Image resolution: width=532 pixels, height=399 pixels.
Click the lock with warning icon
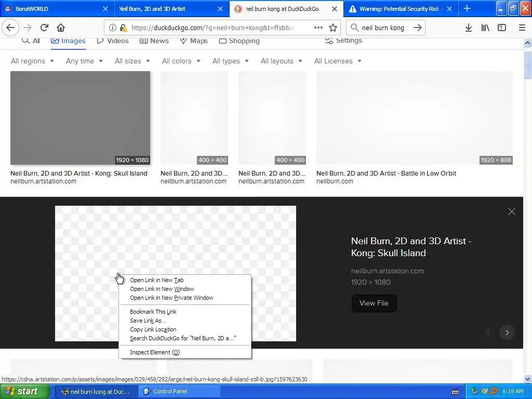123,28
